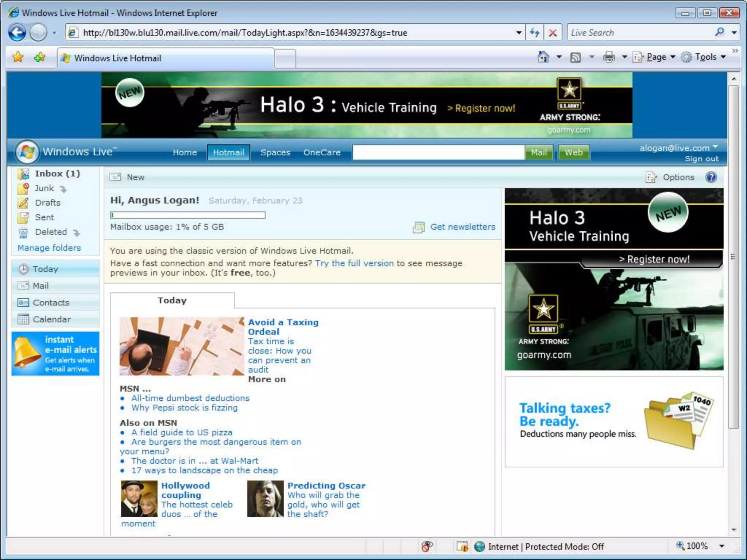Click the Windows Live logo orb
Image resolution: width=747 pixels, height=560 pixels.
[27, 152]
